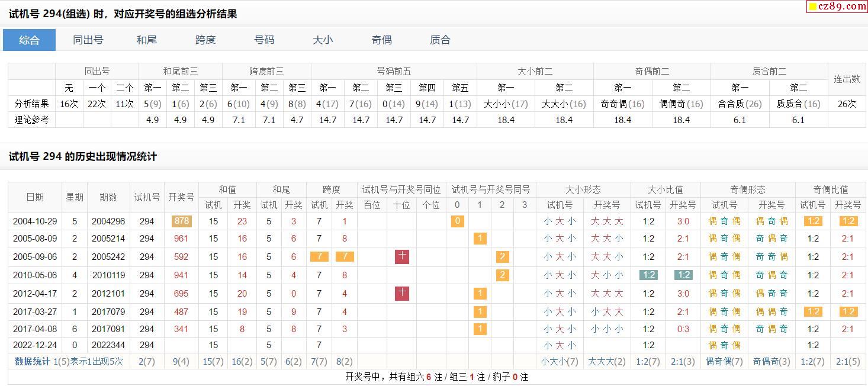Click the 质质合(16) analysis result
The height and width of the screenshot is (386, 868).
click(798, 104)
